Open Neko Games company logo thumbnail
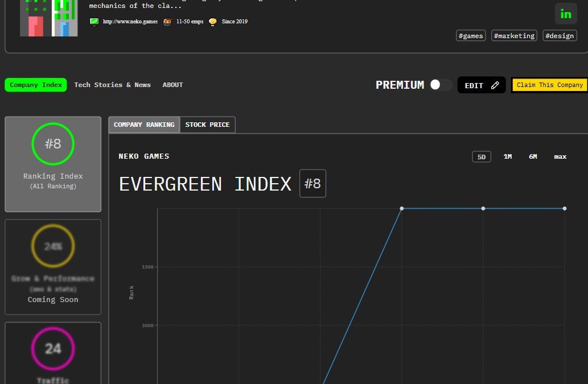This screenshot has width=588, height=384. pos(49,18)
